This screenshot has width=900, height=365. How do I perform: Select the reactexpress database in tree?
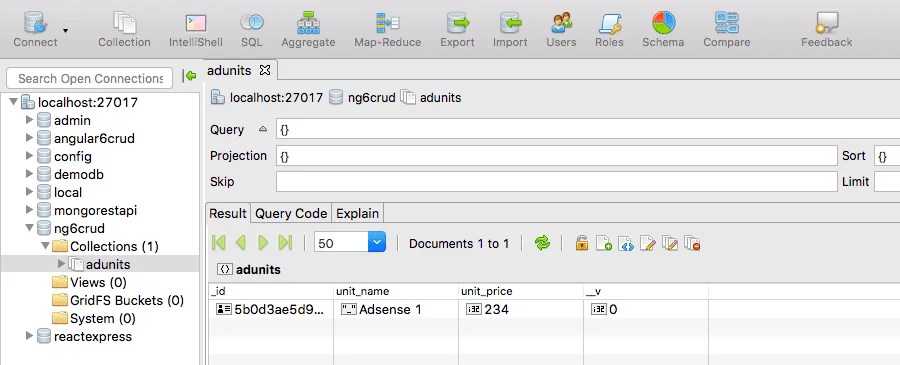click(92, 336)
